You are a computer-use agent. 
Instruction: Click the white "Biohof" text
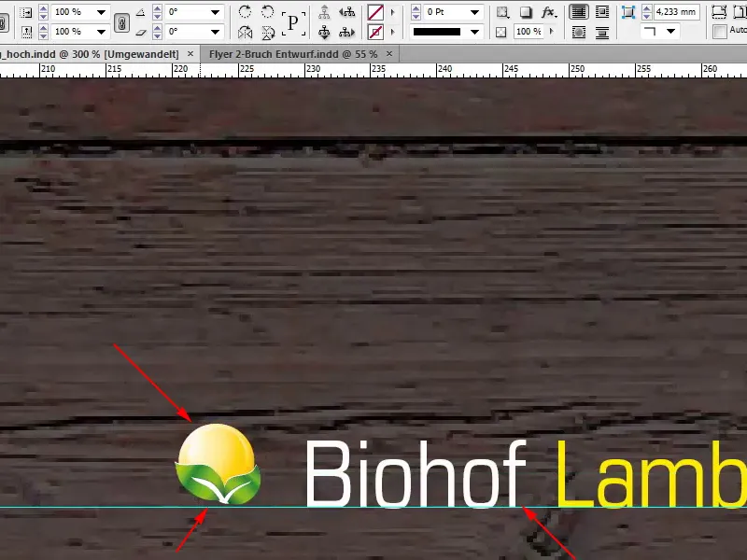click(x=416, y=473)
